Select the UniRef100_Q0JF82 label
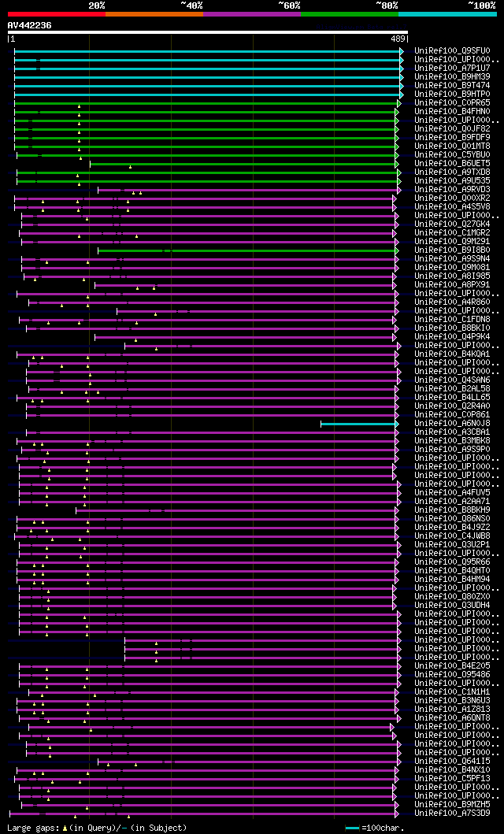 click(453, 128)
